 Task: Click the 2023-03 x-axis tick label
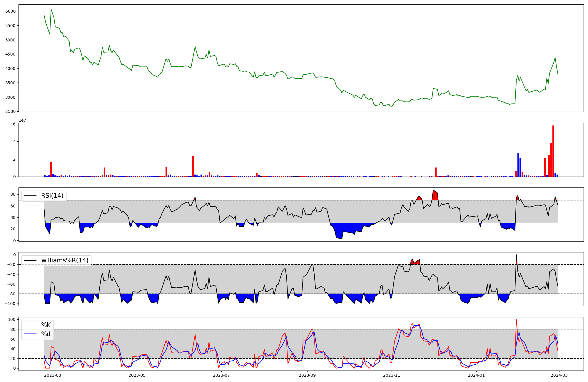tap(53, 375)
